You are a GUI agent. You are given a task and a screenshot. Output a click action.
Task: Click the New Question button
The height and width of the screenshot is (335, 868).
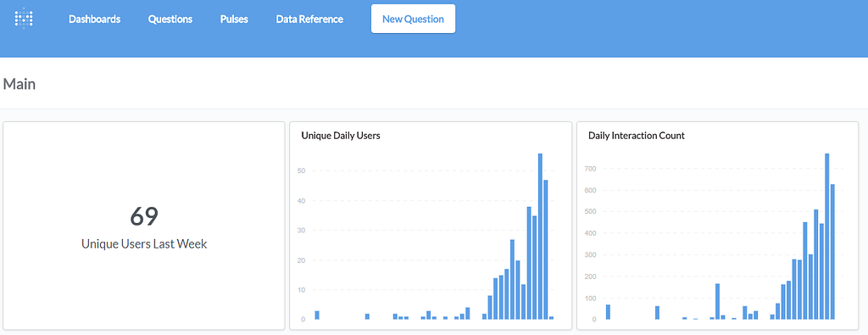(413, 19)
